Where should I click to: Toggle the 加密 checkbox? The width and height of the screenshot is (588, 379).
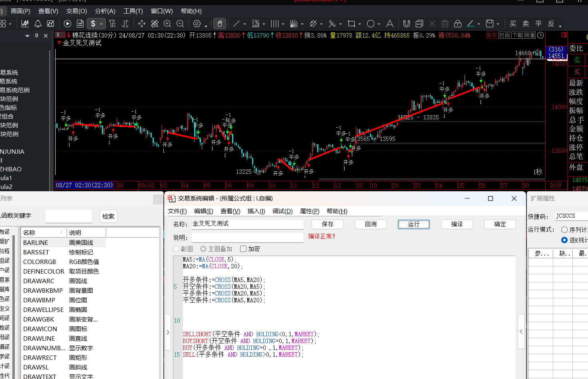(x=243, y=249)
